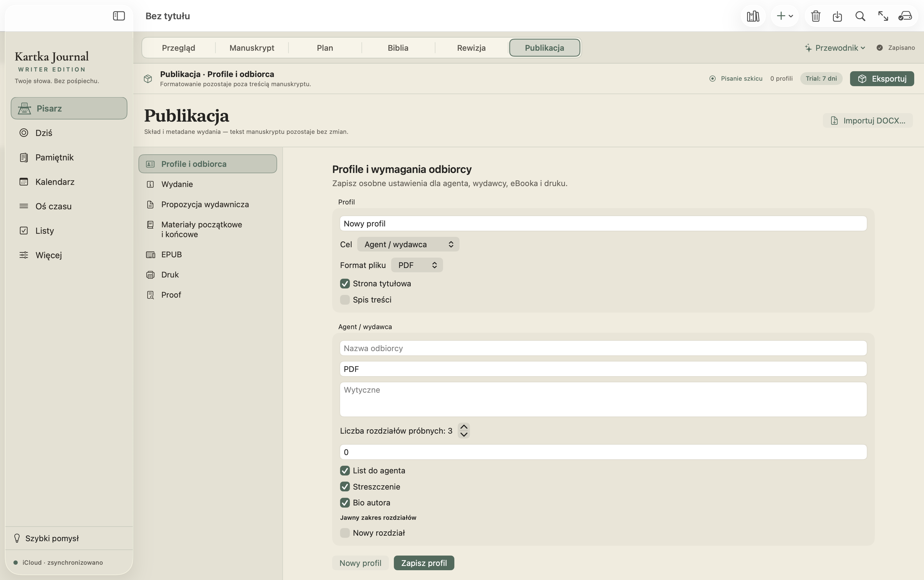
Task: Click the field containing 0
Action: pyautogui.click(x=603, y=452)
